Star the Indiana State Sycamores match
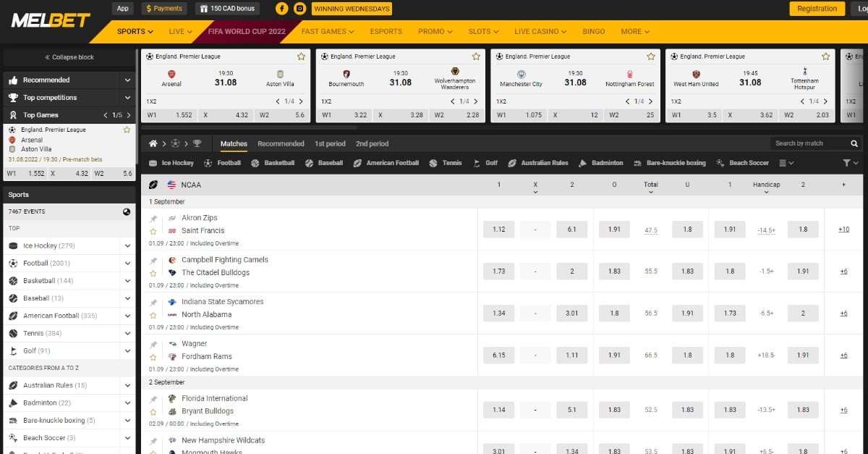This screenshot has height=454, width=868. (x=153, y=315)
